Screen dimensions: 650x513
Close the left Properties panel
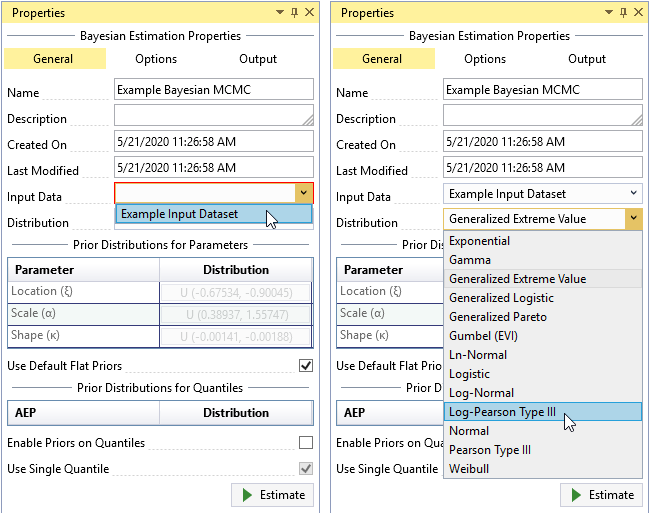(308, 13)
